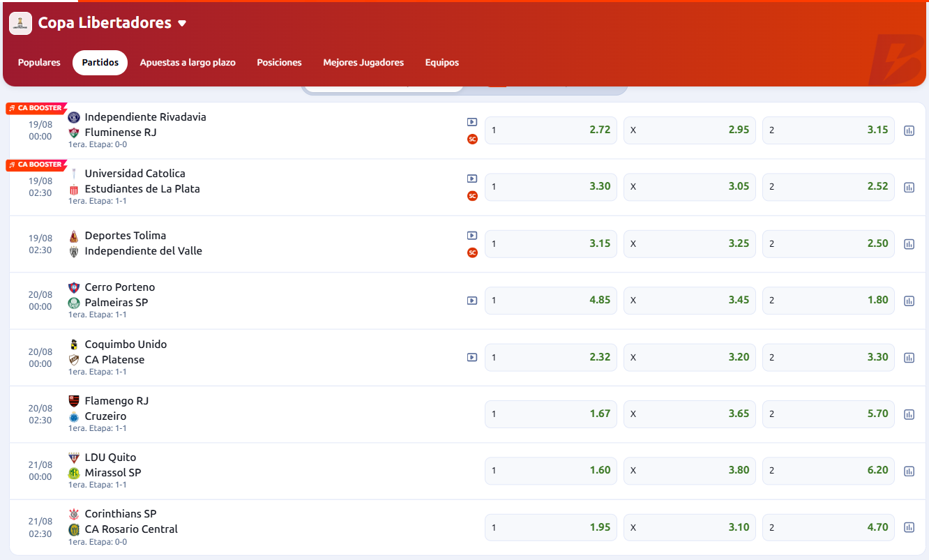Open statistics icon for Universidad Catolica match
The image size is (929, 560).
[909, 187]
